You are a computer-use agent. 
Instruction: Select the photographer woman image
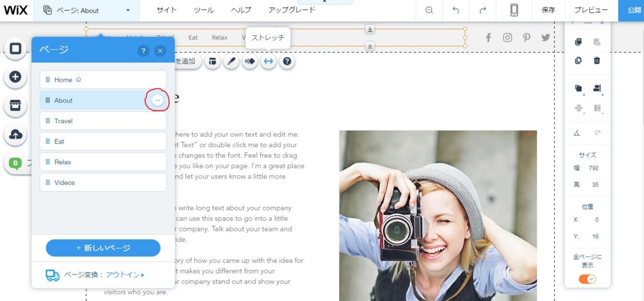438,216
